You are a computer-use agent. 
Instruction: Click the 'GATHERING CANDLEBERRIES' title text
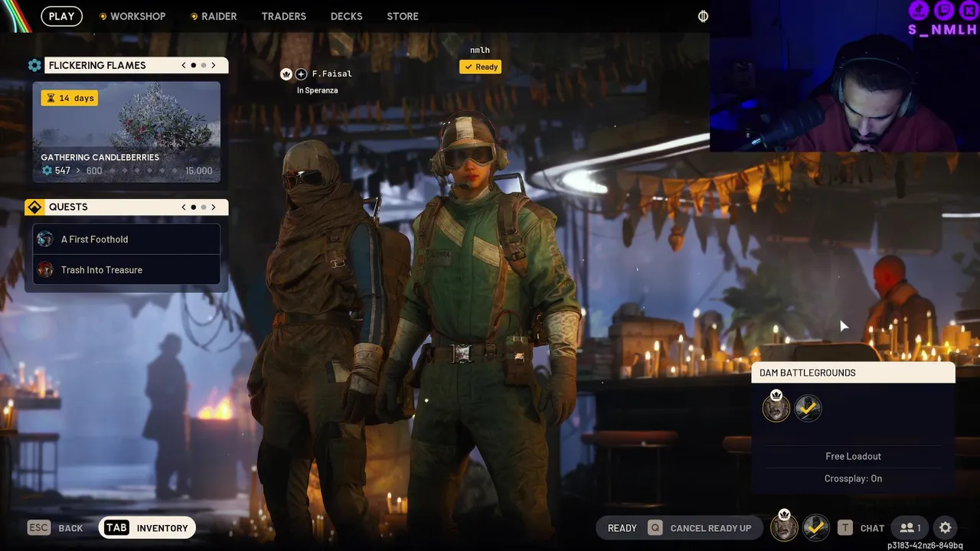(100, 158)
